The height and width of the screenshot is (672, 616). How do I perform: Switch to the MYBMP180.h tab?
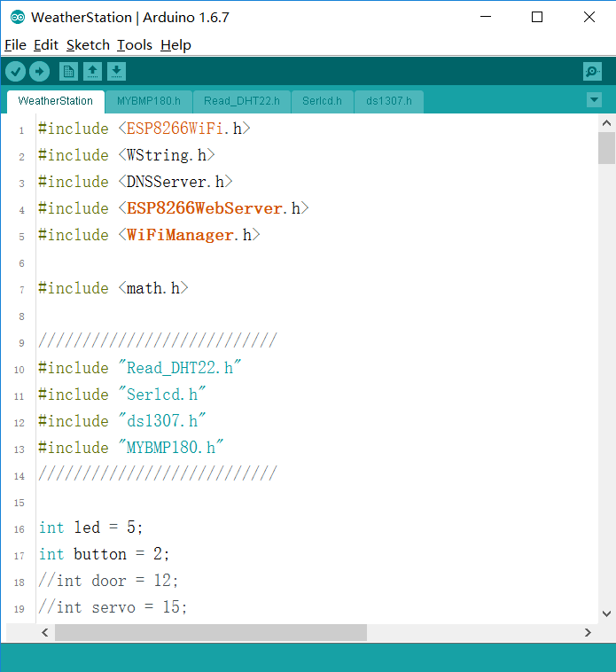tap(149, 101)
